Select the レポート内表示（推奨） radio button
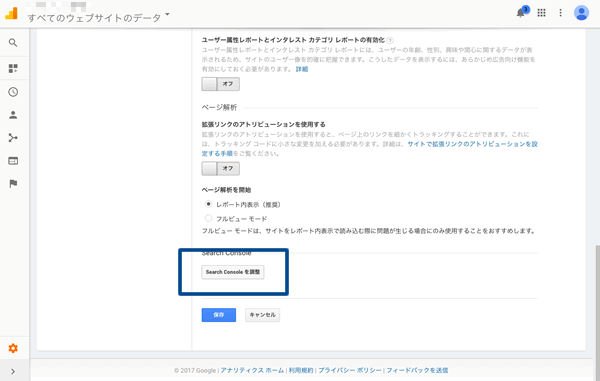The width and height of the screenshot is (600, 381). [x=208, y=204]
